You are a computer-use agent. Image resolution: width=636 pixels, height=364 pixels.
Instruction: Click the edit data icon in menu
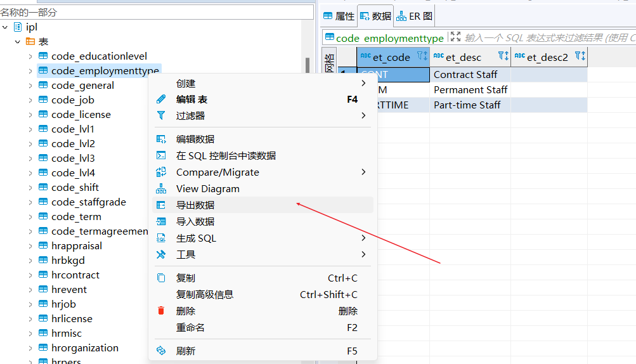tap(161, 139)
